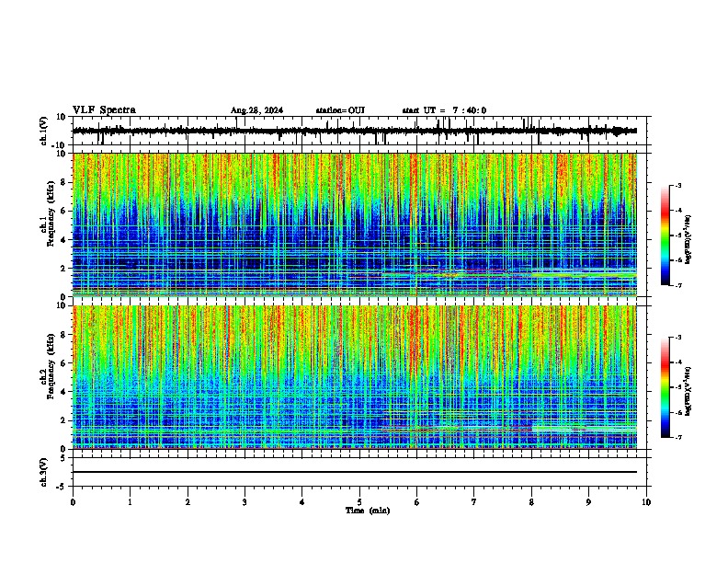Image resolution: width=728 pixels, height=563 pixels.
Task: Click time axis tick label "5"
Action: pos(359,502)
